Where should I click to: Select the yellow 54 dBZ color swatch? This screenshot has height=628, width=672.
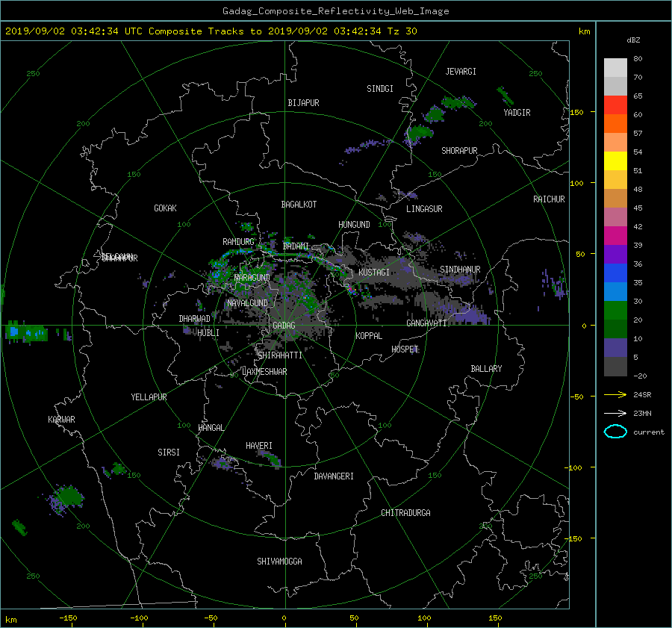(615, 161)
